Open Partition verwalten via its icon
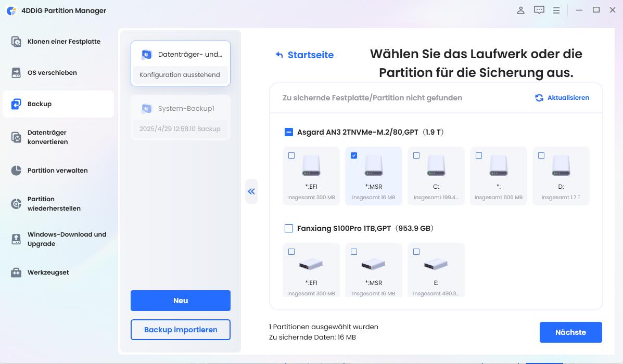The height and width of the screenshot is (364, 623). tap(16, 170)
